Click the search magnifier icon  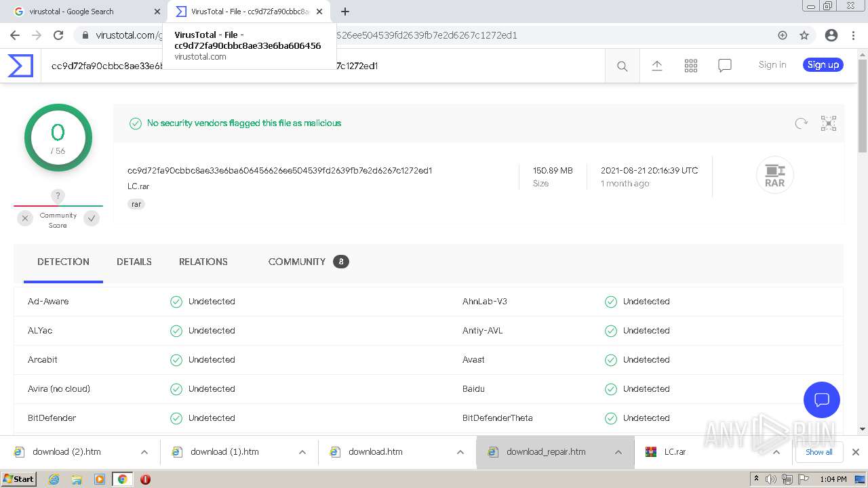point(622,66)
